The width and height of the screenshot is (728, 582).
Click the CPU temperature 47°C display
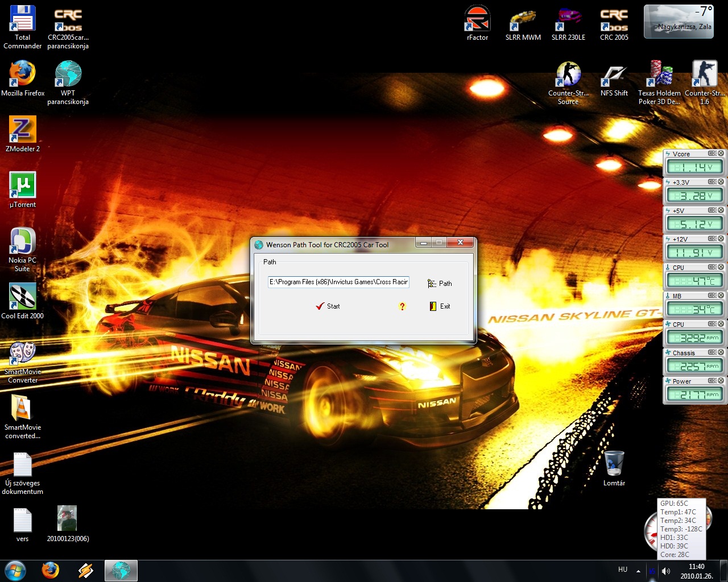(x=694, y=281)
